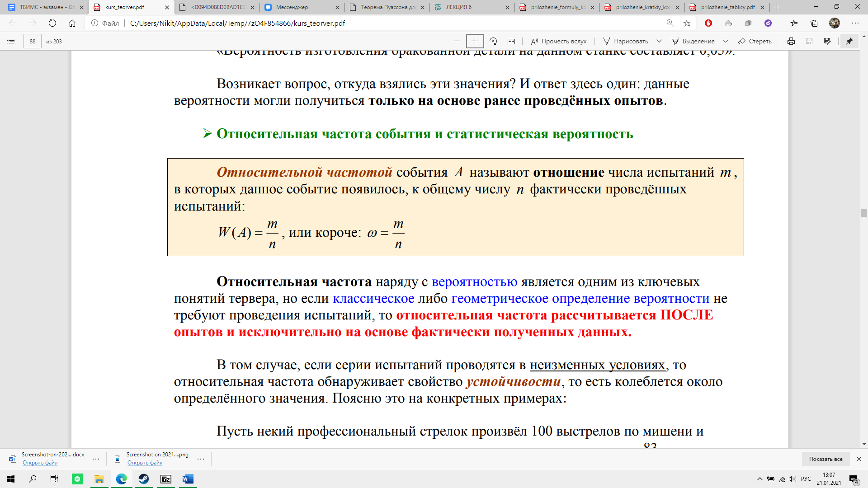Open the Collections panel
868x488 pixels.
(814, 23)
